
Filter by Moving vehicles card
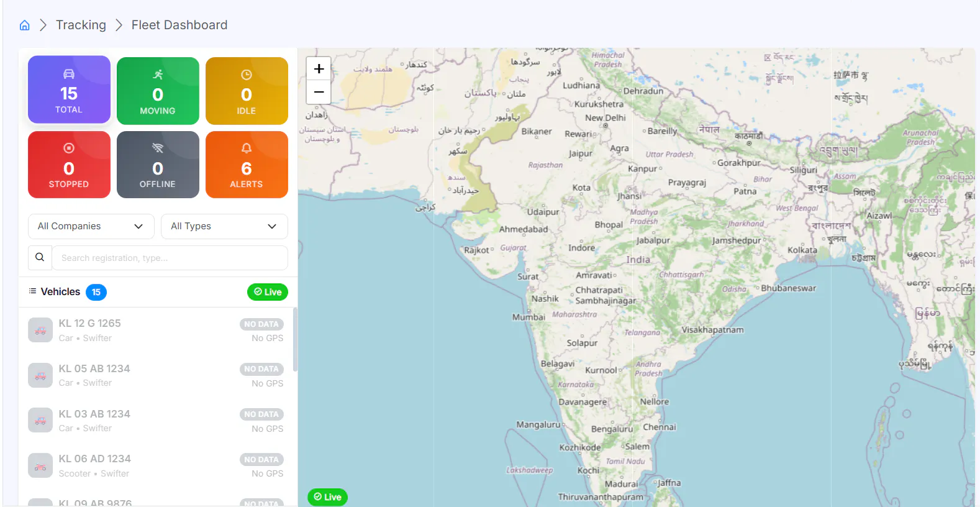click(x=158, y=91)
